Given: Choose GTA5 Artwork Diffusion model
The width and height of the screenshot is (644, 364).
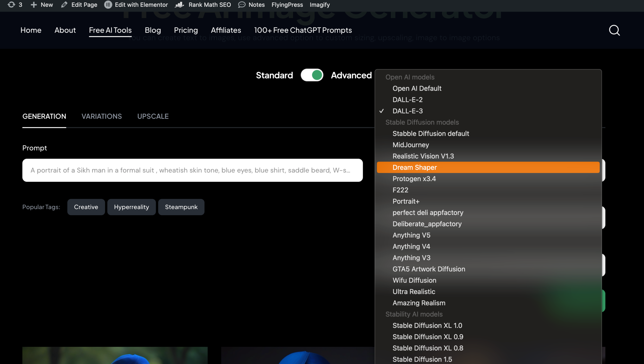Looking at the screenshot, I should [429, 269].
